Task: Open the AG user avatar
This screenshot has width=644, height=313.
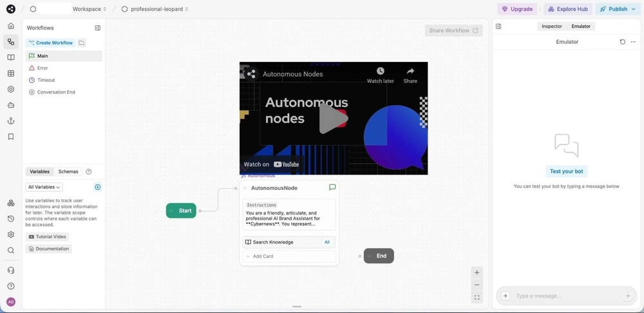Action: tap(11, 302)
